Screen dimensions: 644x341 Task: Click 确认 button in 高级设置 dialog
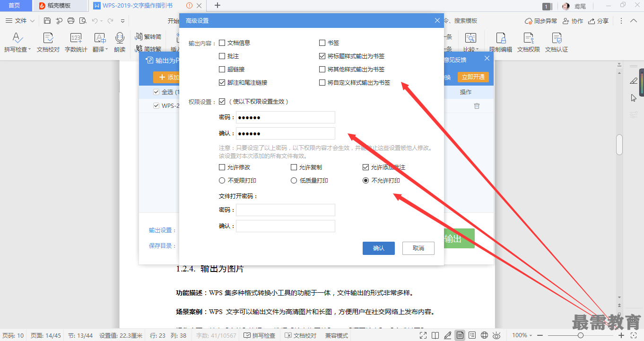[x=379, y=248]
